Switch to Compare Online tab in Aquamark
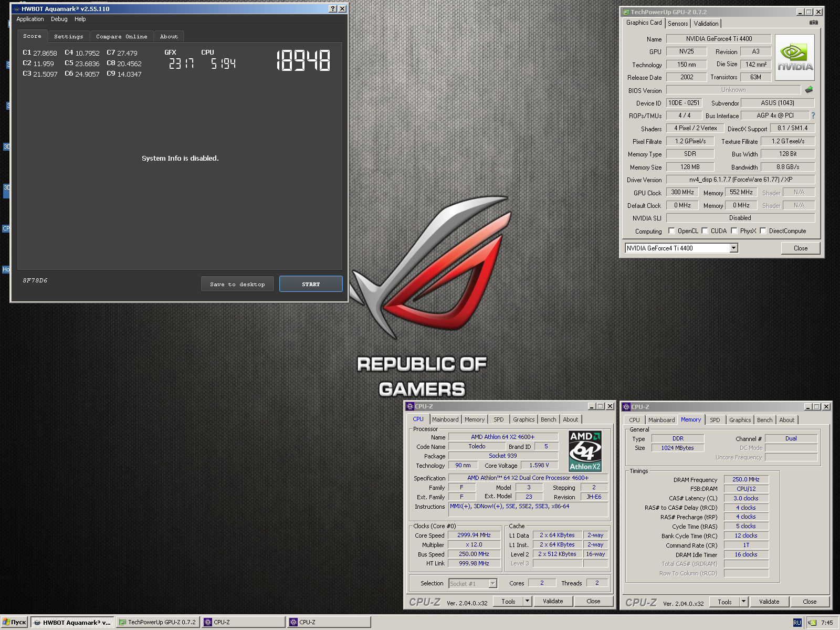Screen dimensions: 840x630 click(122, 37)
